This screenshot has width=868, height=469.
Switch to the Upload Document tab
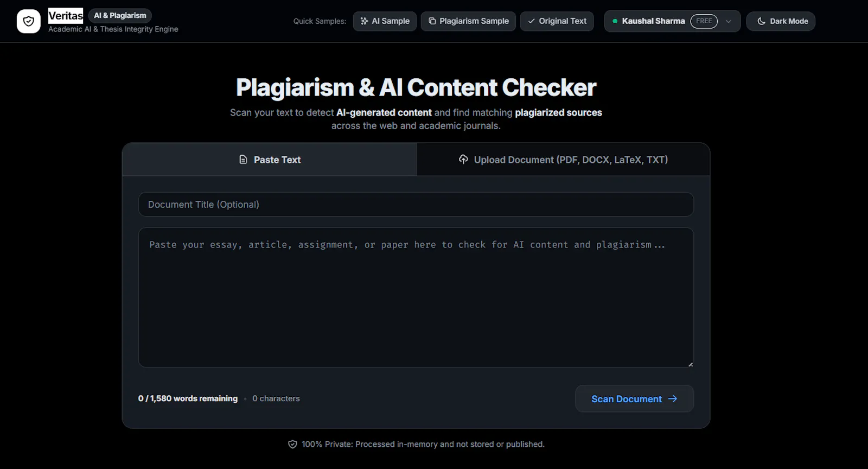pyautogui.click(x=563, y=160)
